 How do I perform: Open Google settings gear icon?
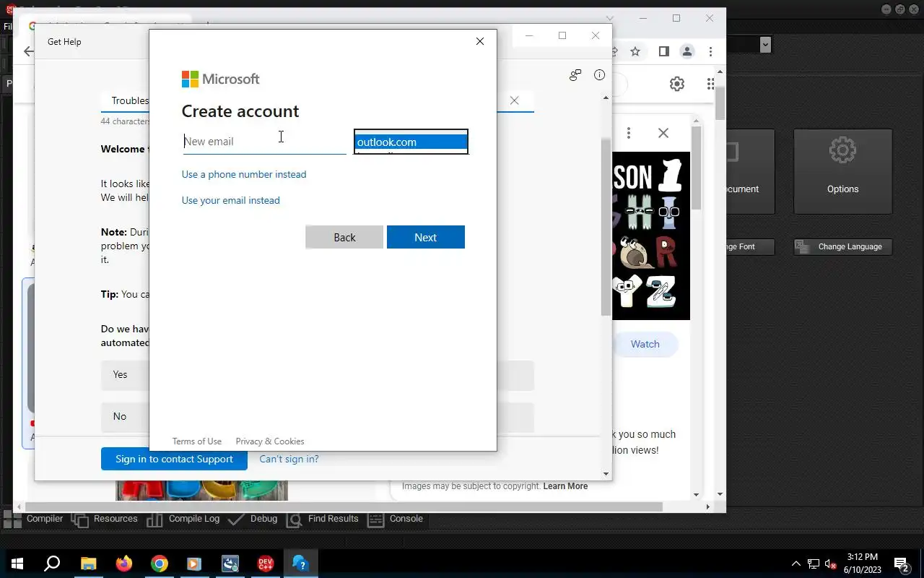pos(677,84)
